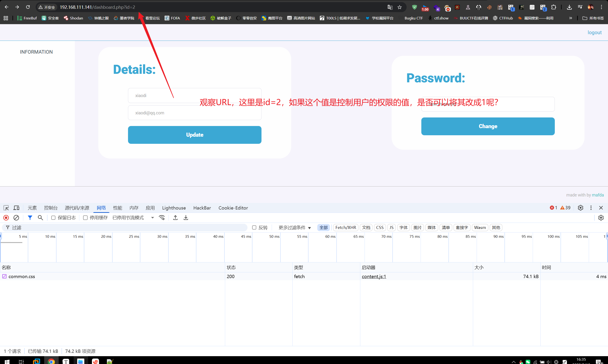608x364 pixels.
Task: Click the export HAR download icon
Action: (x=186, y=218)
